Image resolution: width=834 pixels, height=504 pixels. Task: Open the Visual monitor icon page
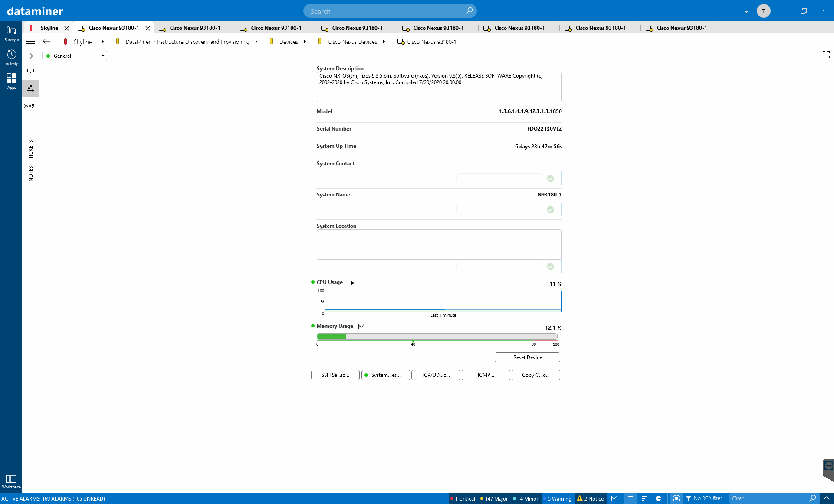(x=31, y=71)
